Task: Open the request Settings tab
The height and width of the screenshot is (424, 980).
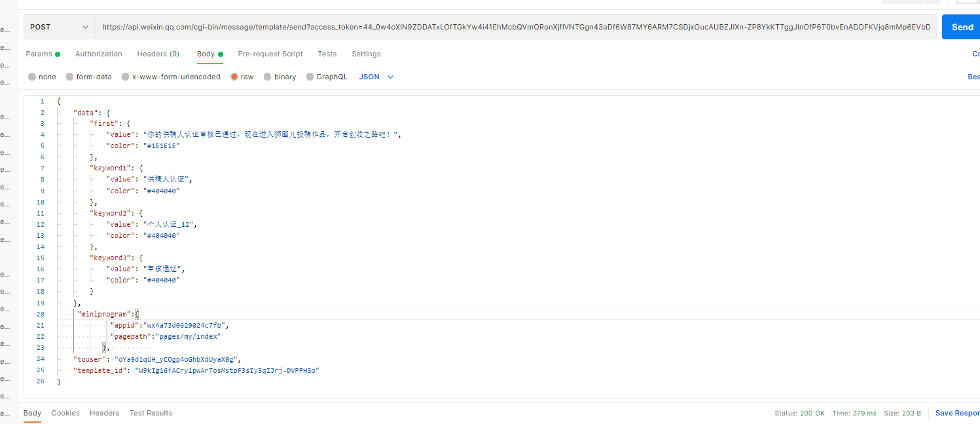Action: point(366,54)
